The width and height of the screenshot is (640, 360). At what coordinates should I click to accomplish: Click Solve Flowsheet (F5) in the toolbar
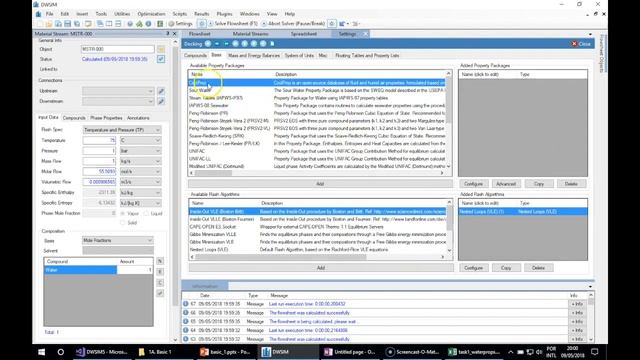pyautogui.click(x=233, y=24)
